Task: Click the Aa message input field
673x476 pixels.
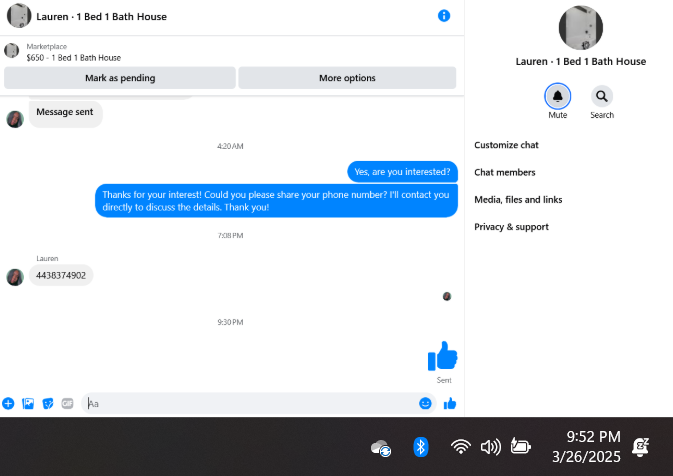Action: 251,403
